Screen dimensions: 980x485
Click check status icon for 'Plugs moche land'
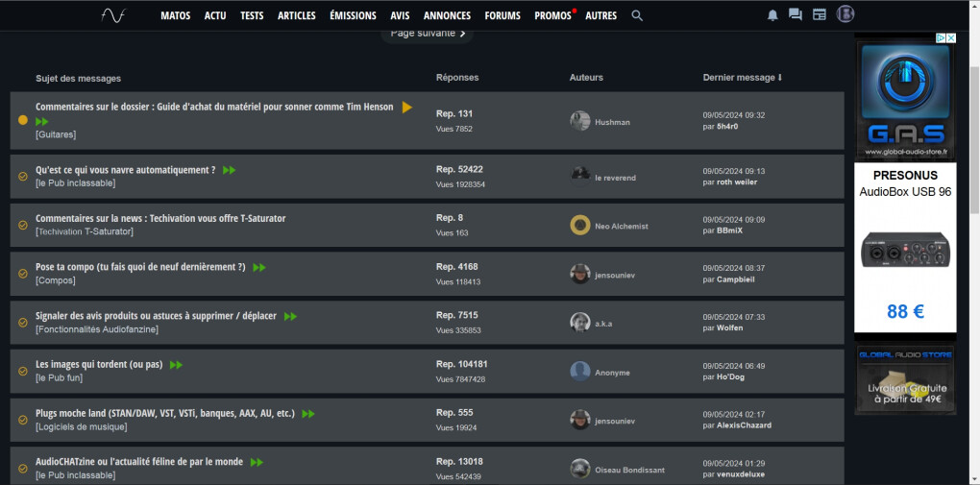(23, 420)
